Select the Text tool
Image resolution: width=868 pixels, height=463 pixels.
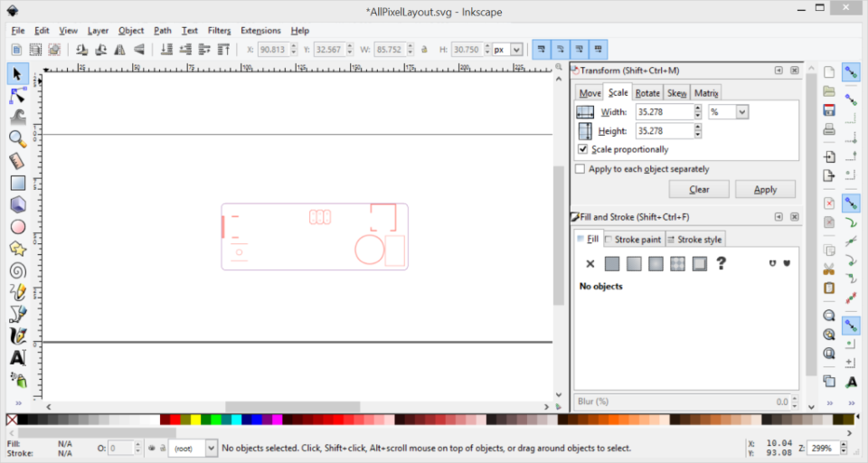[x=17, y=358]
